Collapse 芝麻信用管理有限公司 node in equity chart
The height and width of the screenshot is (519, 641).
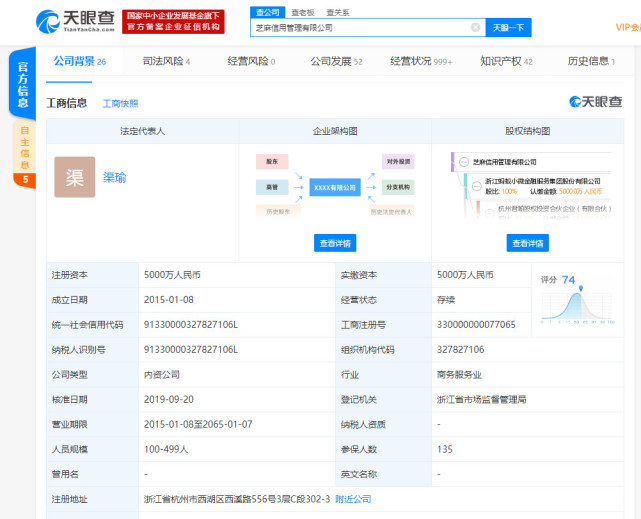pos(464,162)
